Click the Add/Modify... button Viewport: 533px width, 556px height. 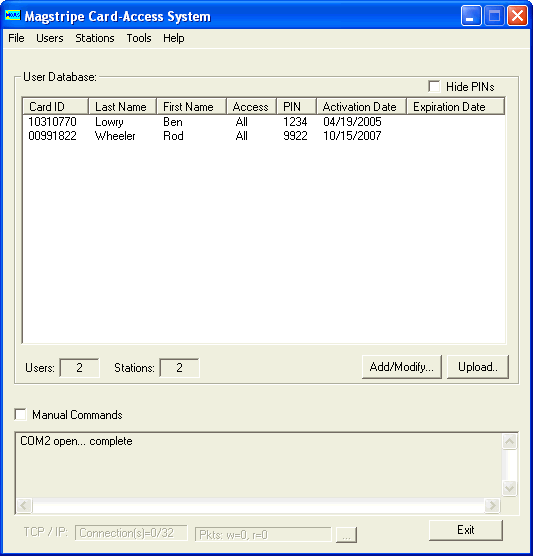pos(401,367)
